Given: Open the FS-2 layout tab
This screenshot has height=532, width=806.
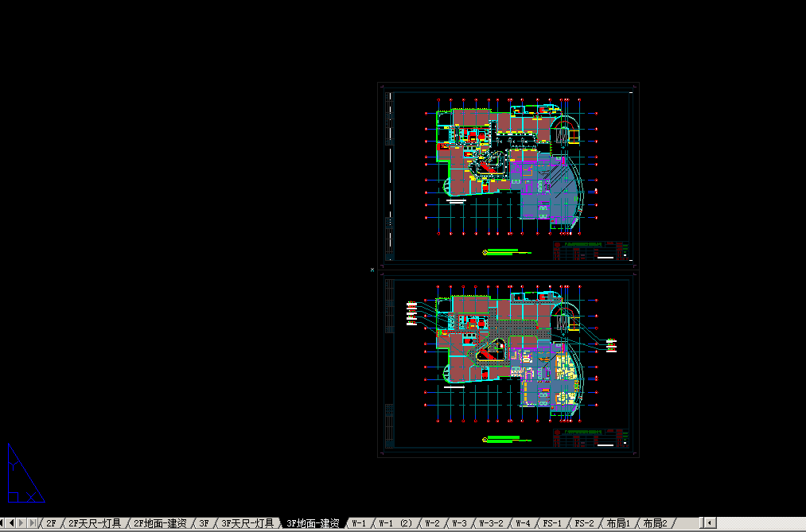Looking at the screenshot, I should [x=584, y=523].
